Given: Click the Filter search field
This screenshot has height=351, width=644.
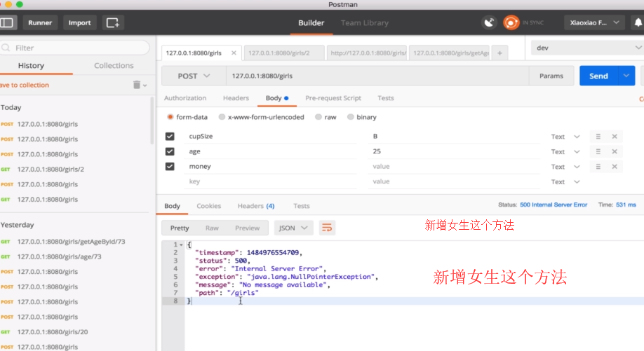Looking at the screenshot, I should coord(75,48).
